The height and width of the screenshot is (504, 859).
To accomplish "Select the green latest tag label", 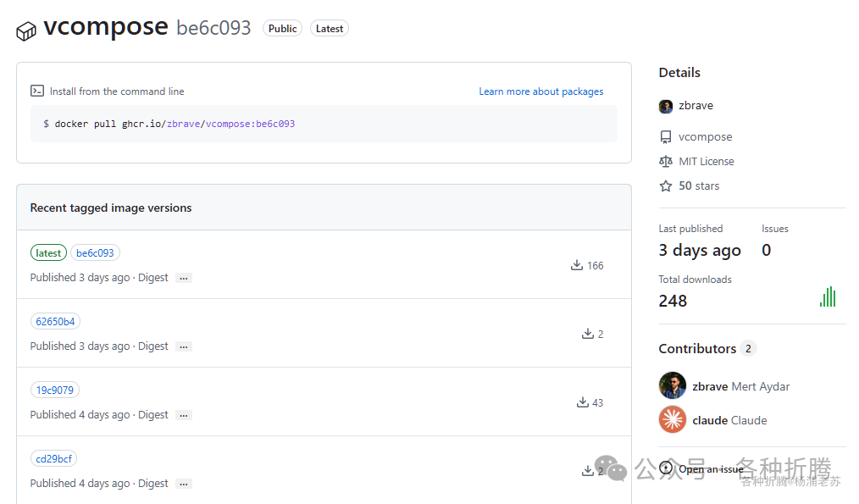I will click(x=48, y=252).
